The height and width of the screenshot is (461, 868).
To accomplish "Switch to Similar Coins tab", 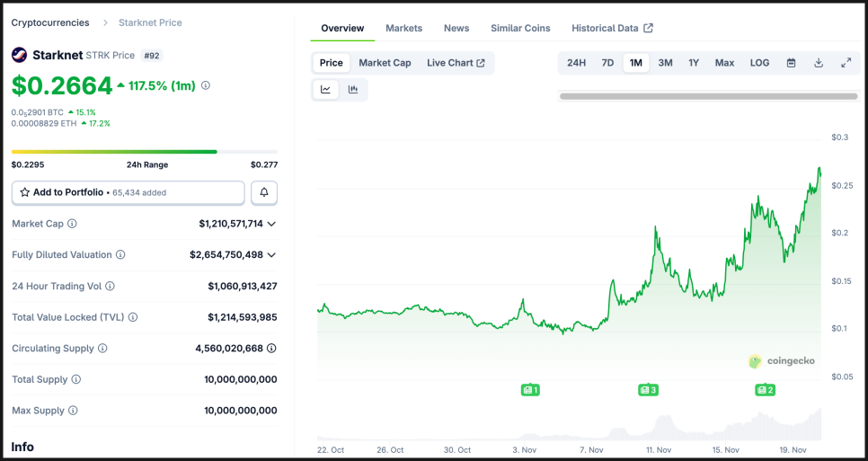I will pos(520,28).
